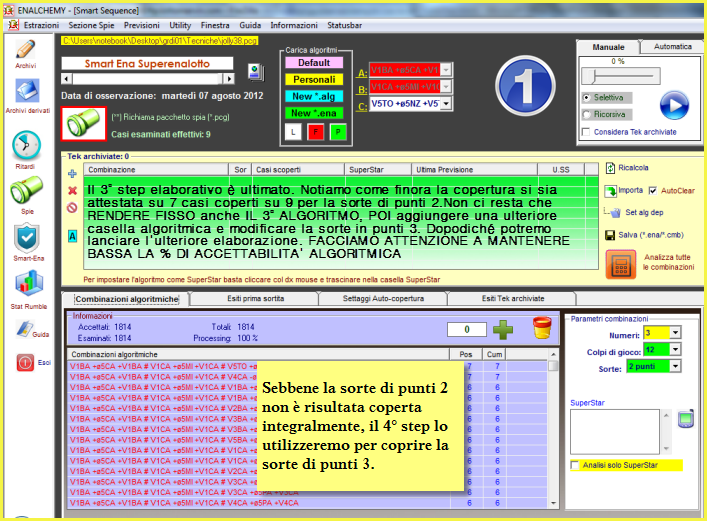
Task: Click the C: algorithm label link
Action: tap(363, 107)
